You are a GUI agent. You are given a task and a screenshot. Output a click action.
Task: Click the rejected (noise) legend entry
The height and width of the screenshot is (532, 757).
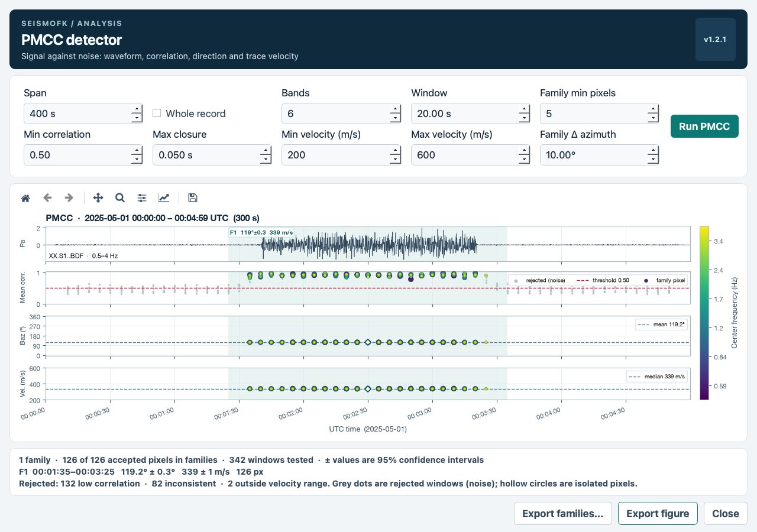point(540,280)
